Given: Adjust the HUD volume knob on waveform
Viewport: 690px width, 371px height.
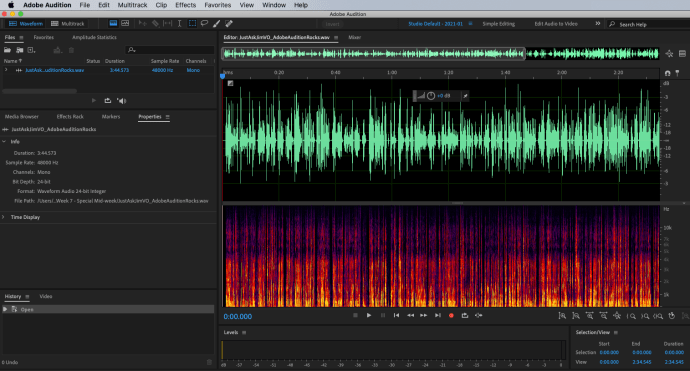Looking at the screenshot, I should (x=431, y=96).
